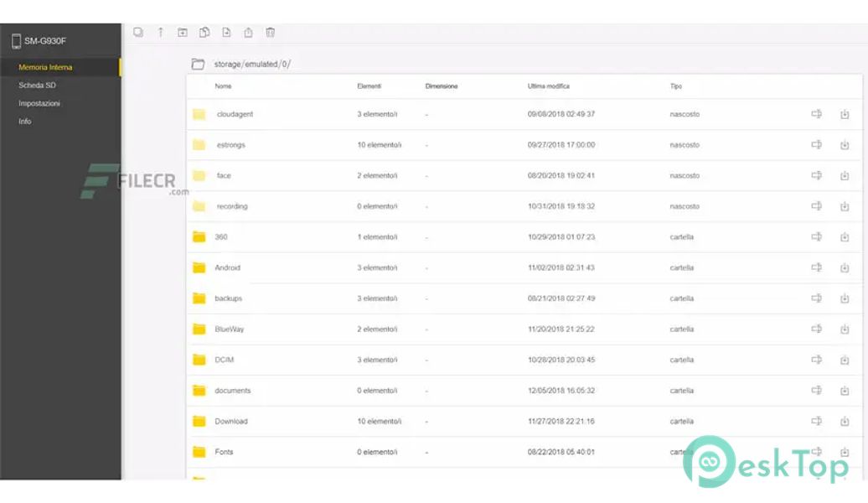Open the Fonts folder name
The width and height of the screenshot is (868, 503).
224,452
